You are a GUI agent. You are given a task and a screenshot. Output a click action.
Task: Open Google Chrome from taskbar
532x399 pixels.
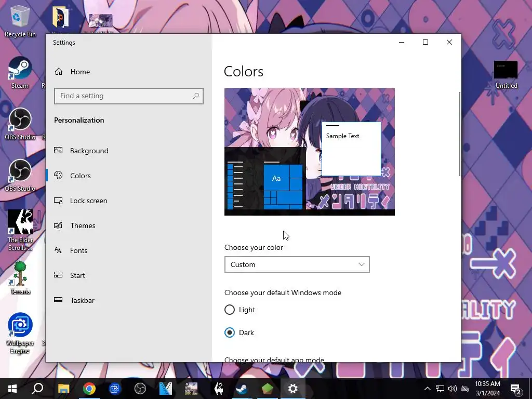pos(89,389)
